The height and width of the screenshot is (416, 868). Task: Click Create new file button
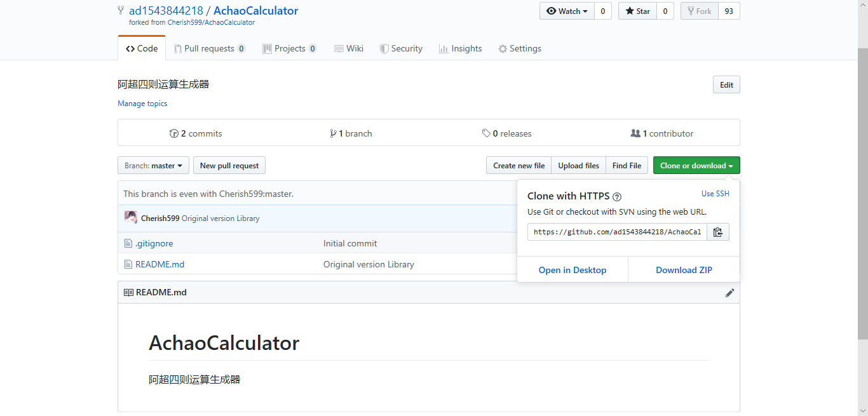point(519,165)
